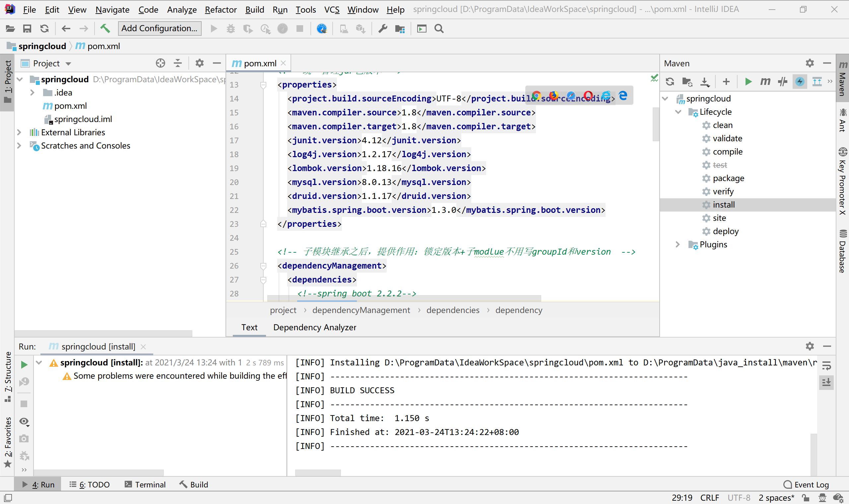Open the Analyze menu
This screenshot has width=849, height=504.
[x=182, y=10]
